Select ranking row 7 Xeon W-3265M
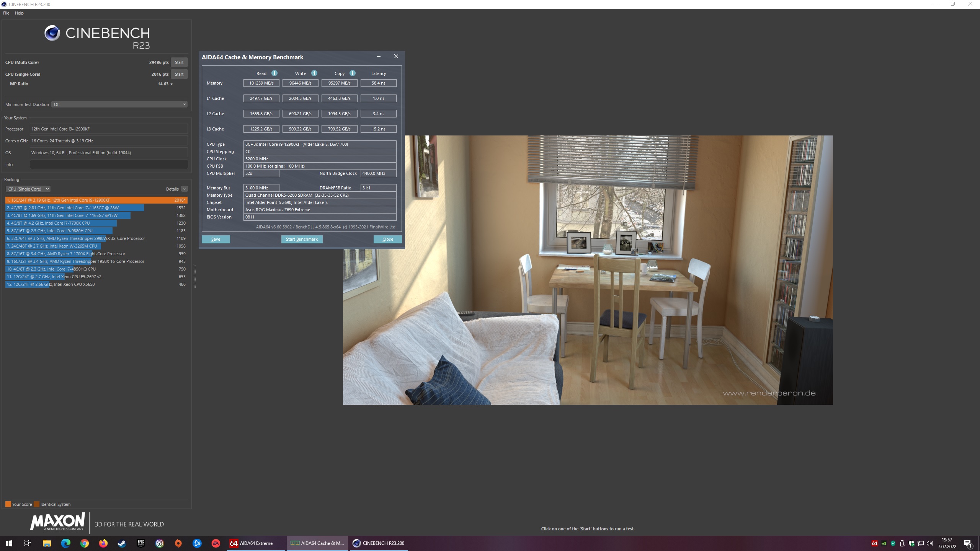This screenshot has height=551, width=980. pyautogui.click(x=96, y=246)
